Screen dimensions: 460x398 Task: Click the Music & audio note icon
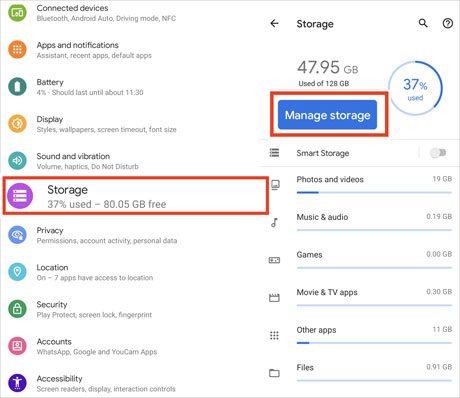coord(274,222)
